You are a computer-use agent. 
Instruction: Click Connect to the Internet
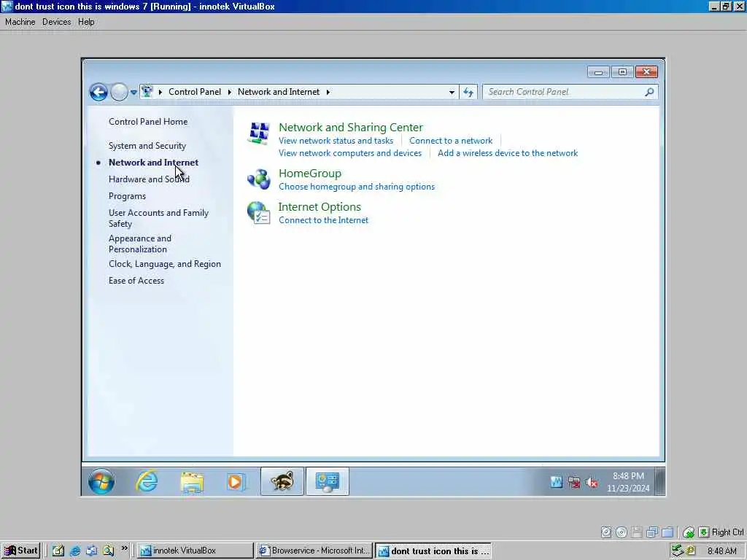pyautogui.click(x=323, y=220)
